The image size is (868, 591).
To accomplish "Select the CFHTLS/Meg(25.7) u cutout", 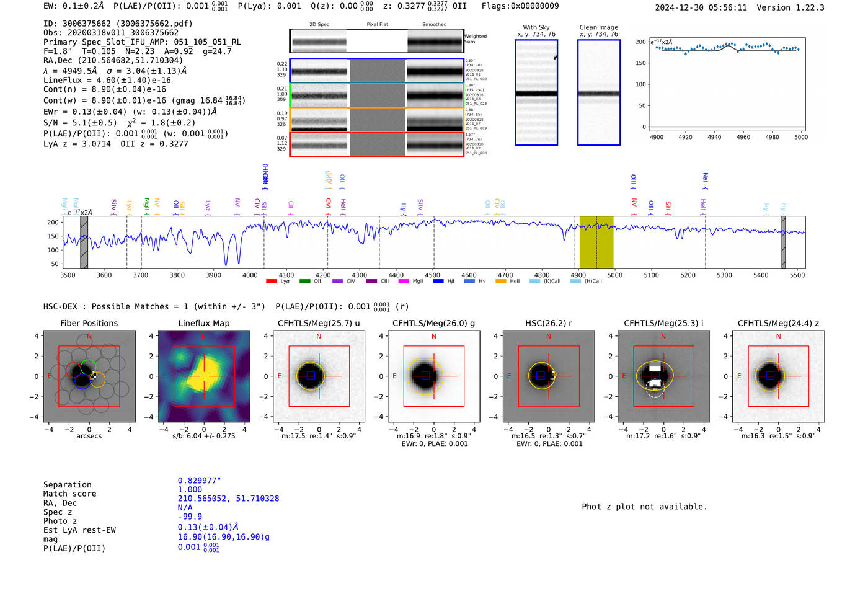I will (319, 376).
